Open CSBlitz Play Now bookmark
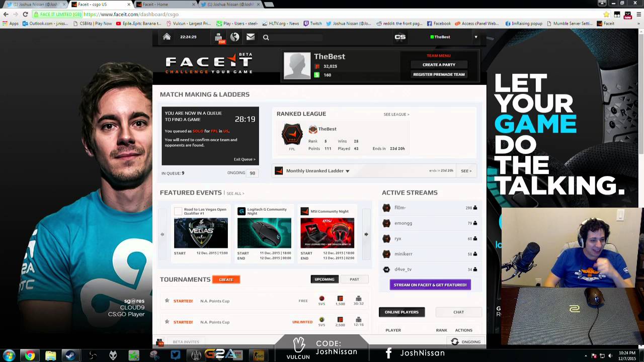The image size is (644, 362). (92, 24)
